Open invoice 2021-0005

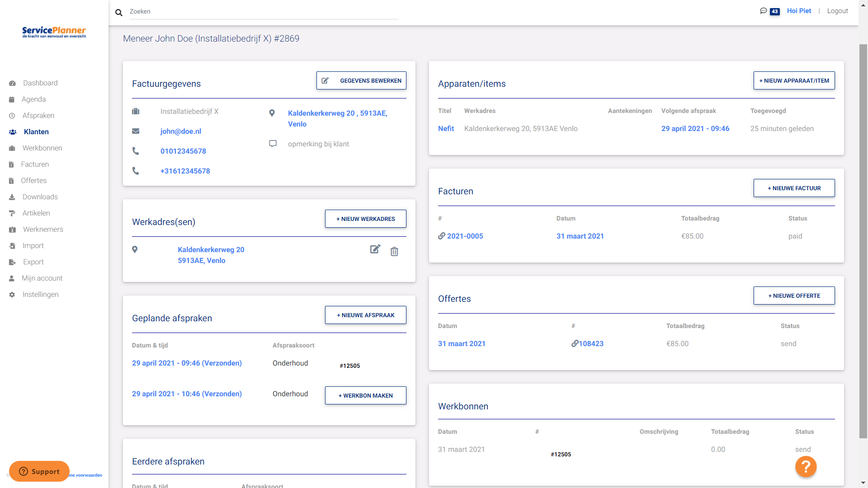pos(465,236)
